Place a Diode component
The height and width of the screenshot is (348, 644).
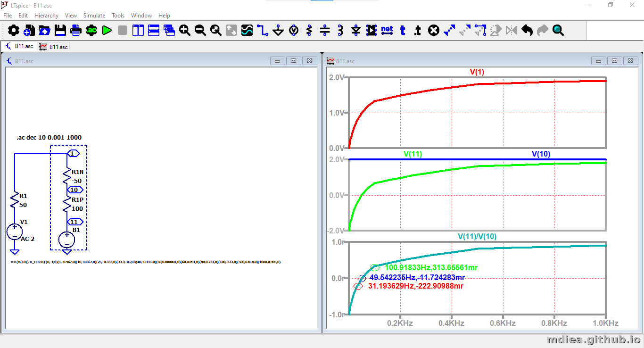[x=356, y=31]
